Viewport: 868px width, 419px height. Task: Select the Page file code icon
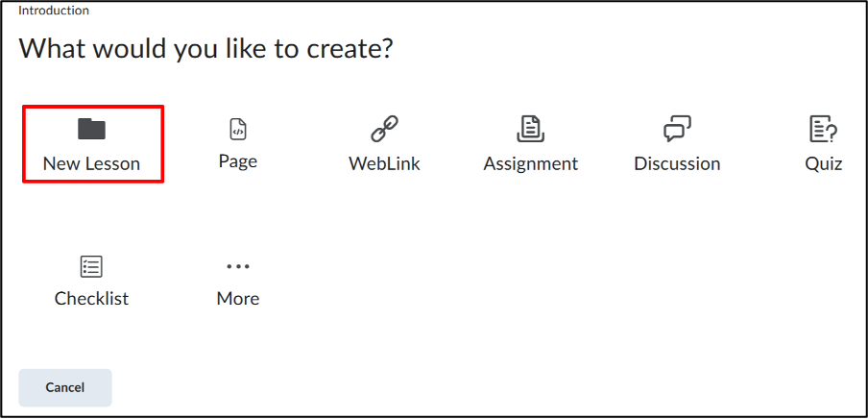click(238, 129)
